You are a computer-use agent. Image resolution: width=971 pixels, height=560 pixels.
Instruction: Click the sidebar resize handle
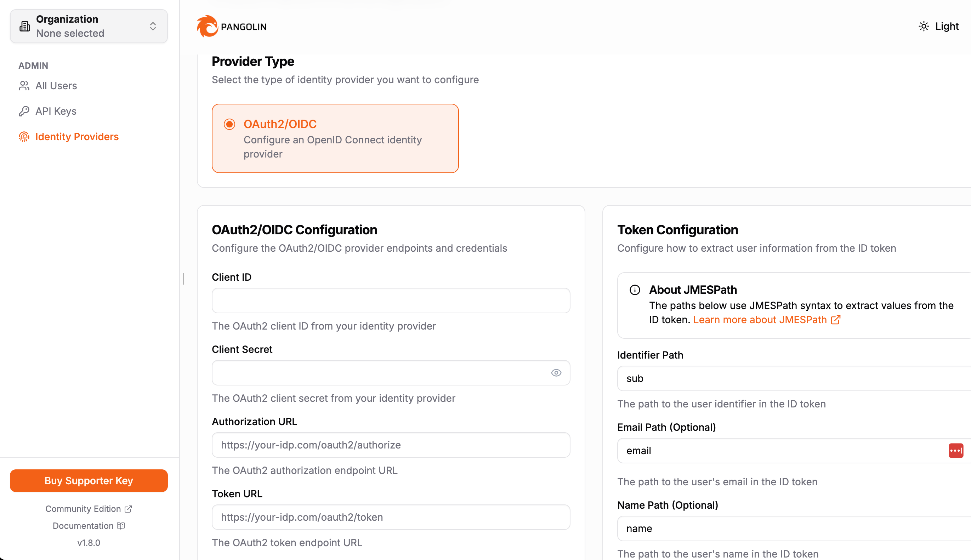point(183,279)
